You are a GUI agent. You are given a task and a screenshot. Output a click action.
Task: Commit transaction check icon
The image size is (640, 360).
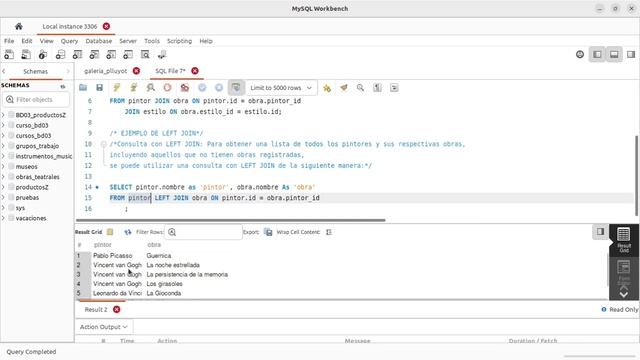coord(202,88)
